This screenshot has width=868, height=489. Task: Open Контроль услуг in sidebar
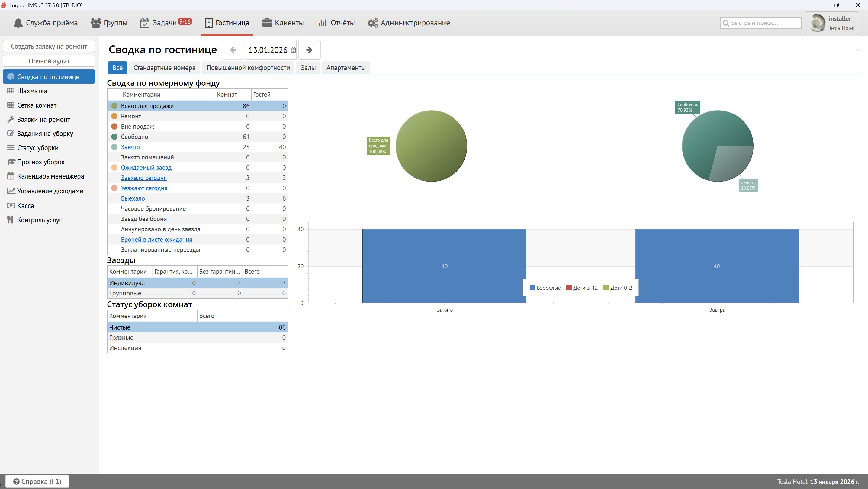tap(40, 220)
